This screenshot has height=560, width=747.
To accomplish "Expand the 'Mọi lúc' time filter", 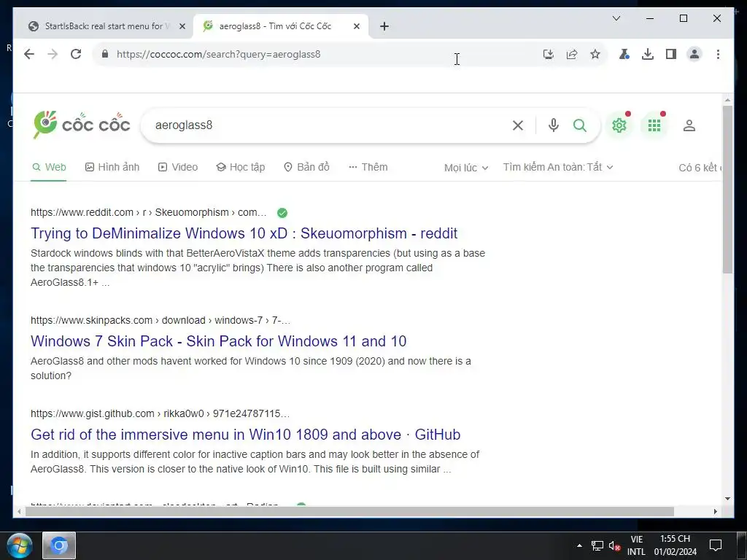I will point(466,168).
